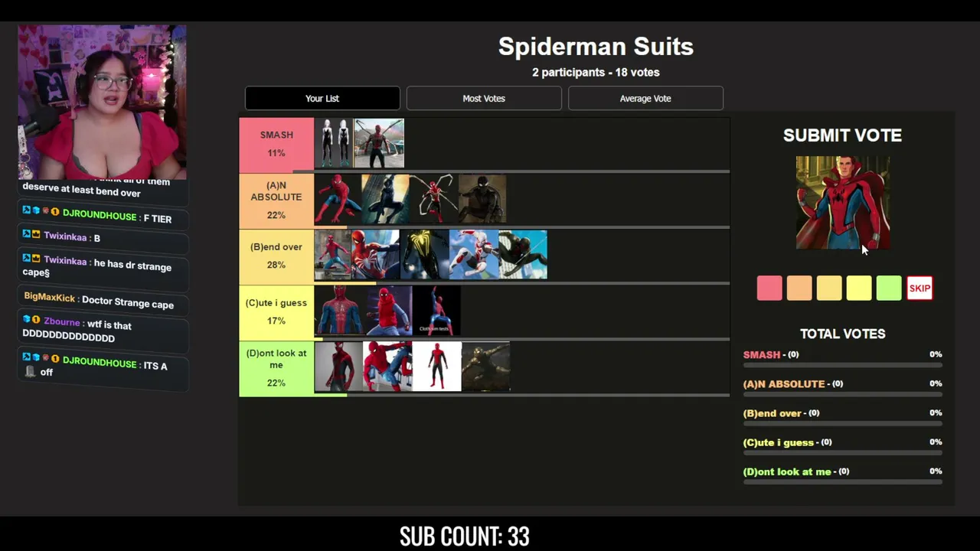The width and height of the screenshot is (980, 551).
Task: Click the trash can emote before 'off'
Action: (x=30, y=371)
